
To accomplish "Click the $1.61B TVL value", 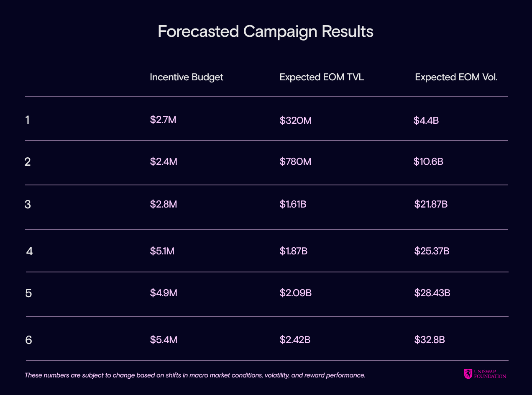I will click(293, 205).
